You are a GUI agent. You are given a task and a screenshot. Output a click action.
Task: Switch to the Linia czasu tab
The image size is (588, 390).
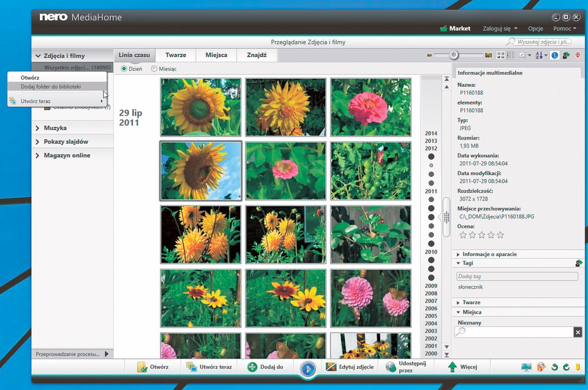click(x=134, y=55)
